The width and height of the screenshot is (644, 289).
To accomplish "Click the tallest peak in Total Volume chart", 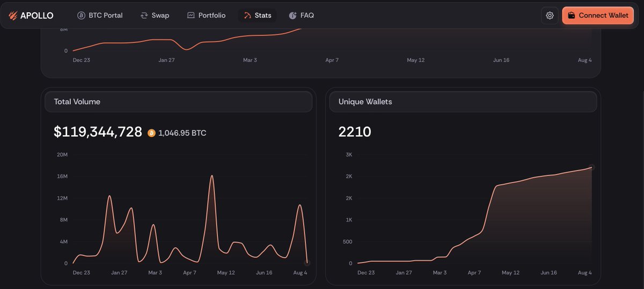I will tap(212, 176).
